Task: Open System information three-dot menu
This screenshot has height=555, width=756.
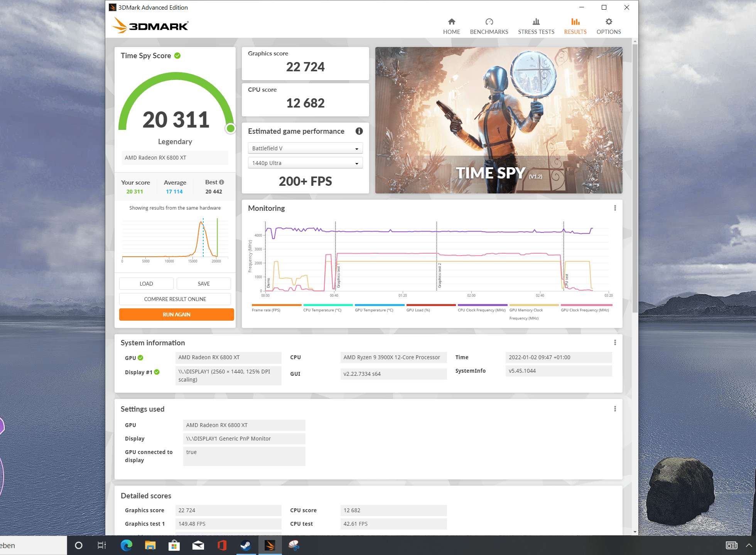Action: pyautogui.click(x=615, y=343)
